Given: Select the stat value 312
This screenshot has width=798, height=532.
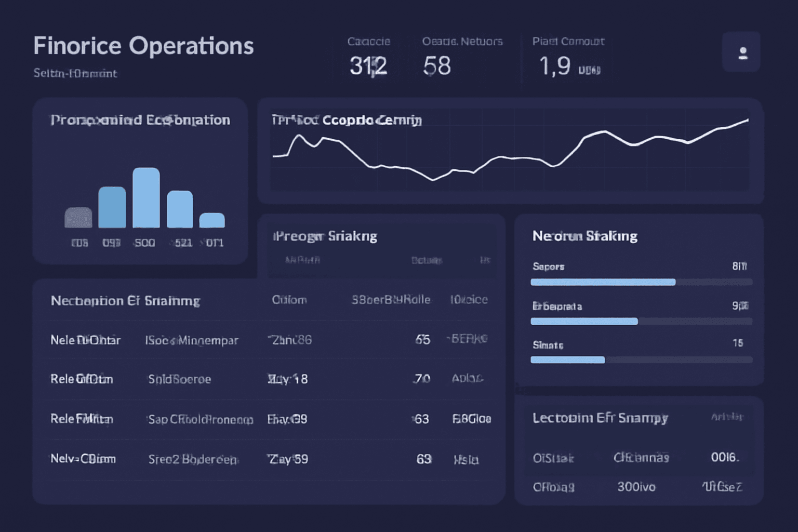Looking at the screenshot, I should [x=368, y=66].
